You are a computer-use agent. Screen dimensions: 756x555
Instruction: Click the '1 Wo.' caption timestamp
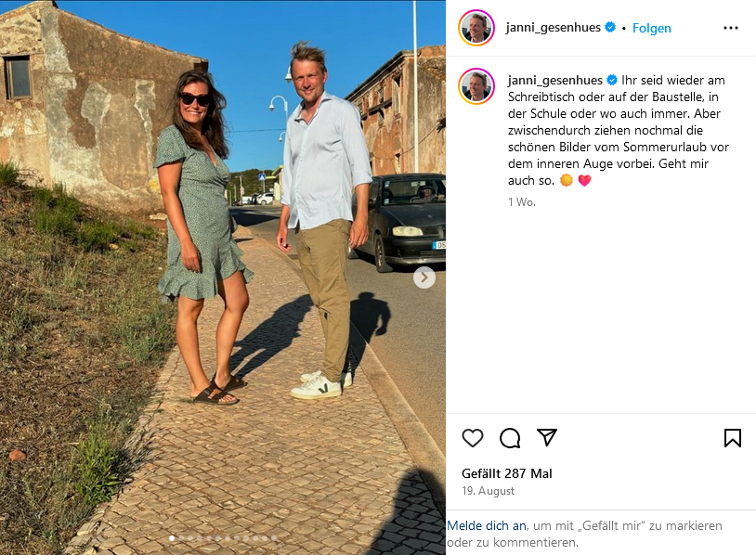(522, 202)
